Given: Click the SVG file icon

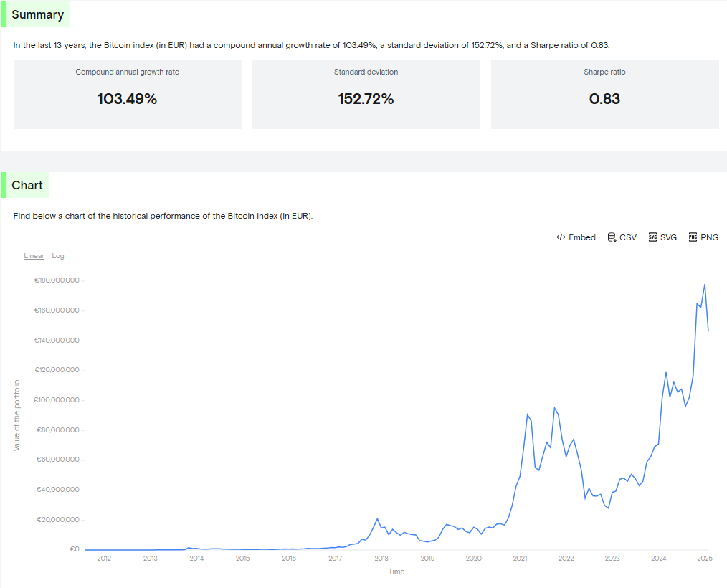Looking at the screenshot, I should [652, 237].
